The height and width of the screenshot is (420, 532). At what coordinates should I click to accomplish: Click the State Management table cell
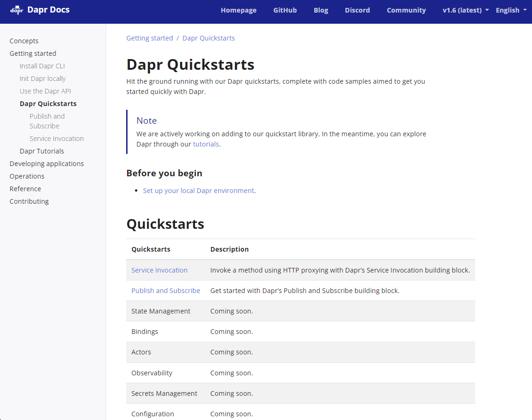(x=161, y=311)
